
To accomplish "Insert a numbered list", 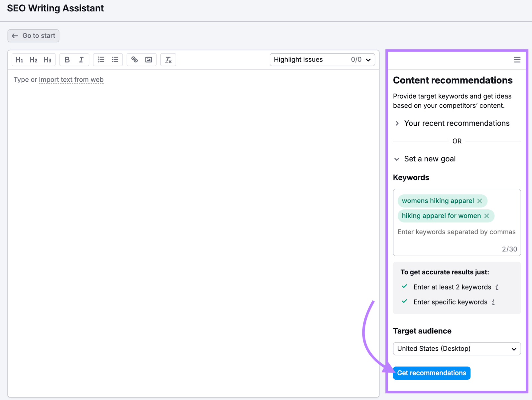I will (100, 60).
